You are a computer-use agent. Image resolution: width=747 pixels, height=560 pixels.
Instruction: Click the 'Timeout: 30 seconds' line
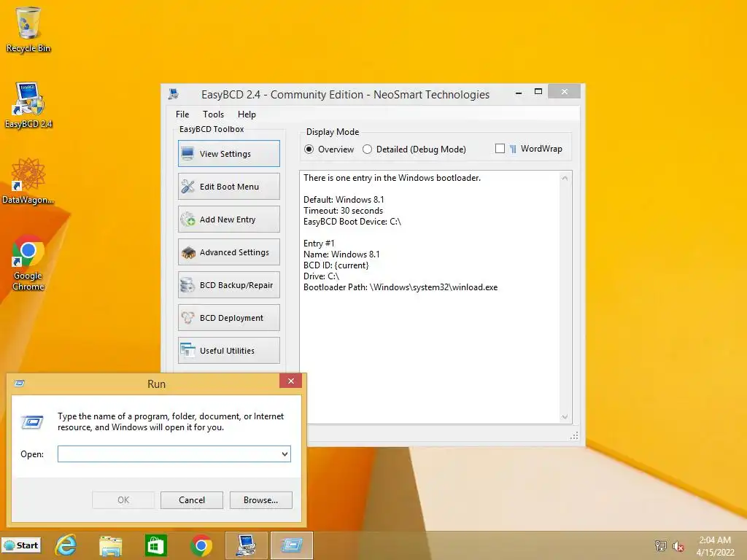(343, 211)
